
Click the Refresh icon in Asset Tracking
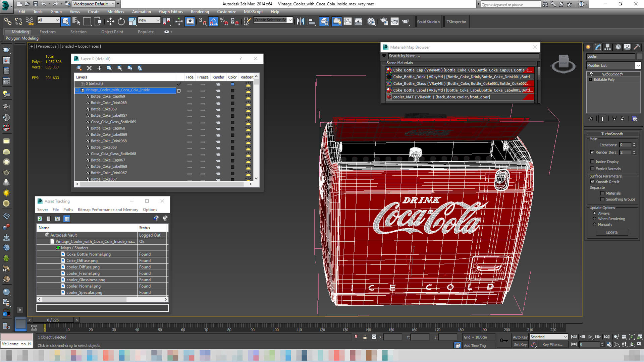coord(40,219)
